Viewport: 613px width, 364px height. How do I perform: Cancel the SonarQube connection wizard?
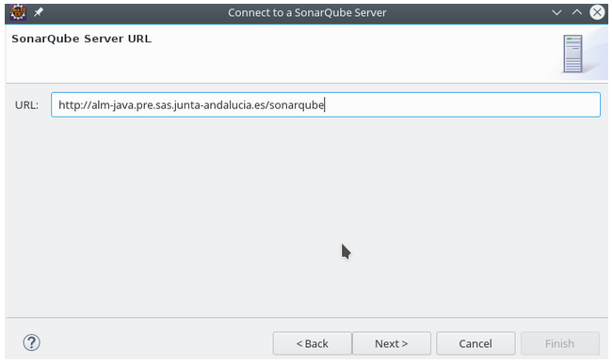click(x=476, y=343)
